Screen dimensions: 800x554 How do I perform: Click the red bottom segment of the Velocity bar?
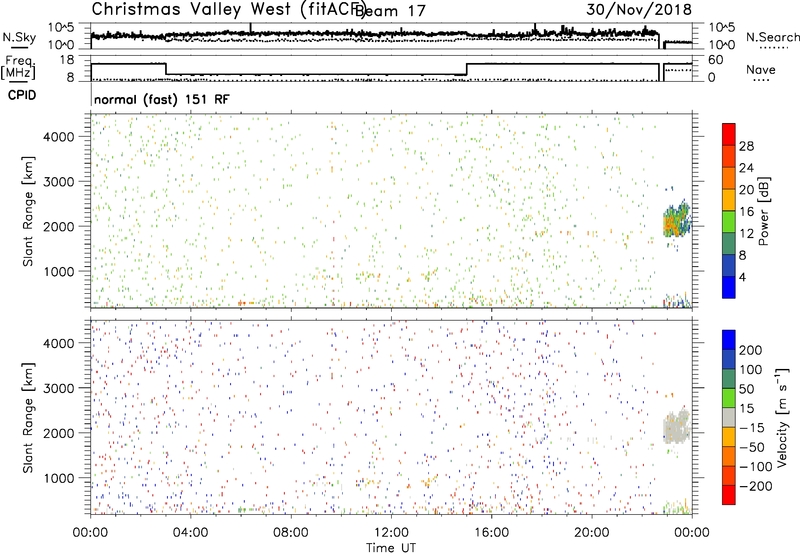pos(729,495)
